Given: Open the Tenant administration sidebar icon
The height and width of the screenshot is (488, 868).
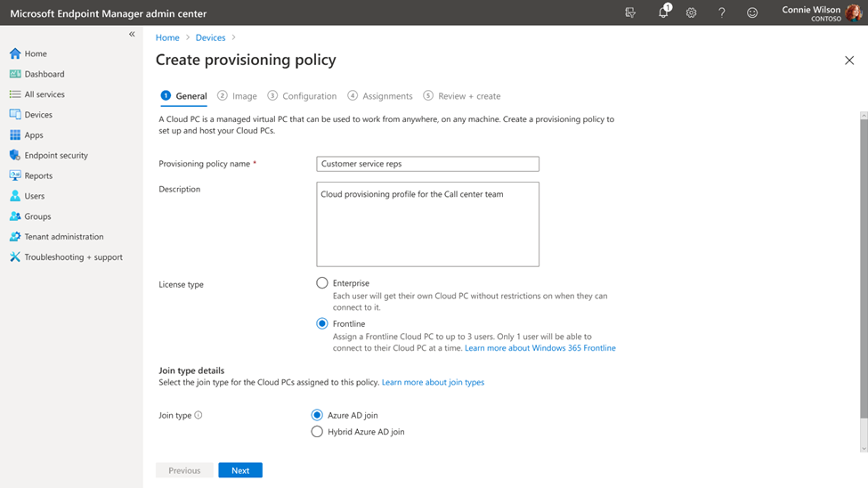Looking at the screenshot, I should (x=15, y=237).
